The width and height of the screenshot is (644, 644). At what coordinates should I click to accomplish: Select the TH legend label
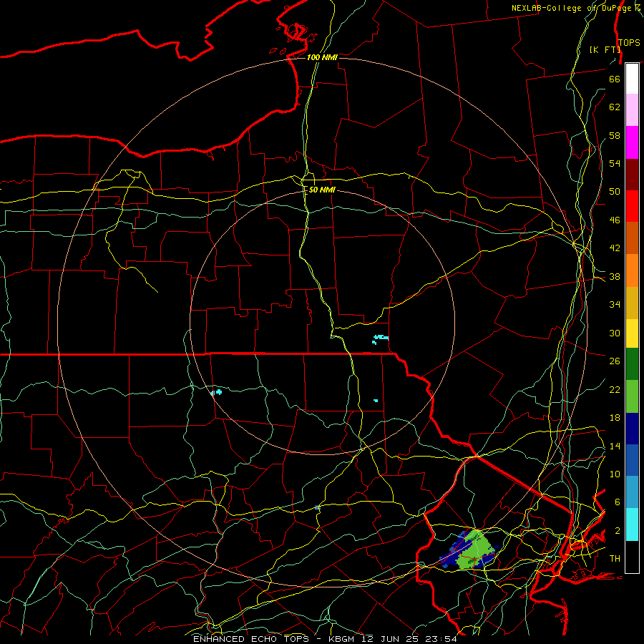click(615, 559)
